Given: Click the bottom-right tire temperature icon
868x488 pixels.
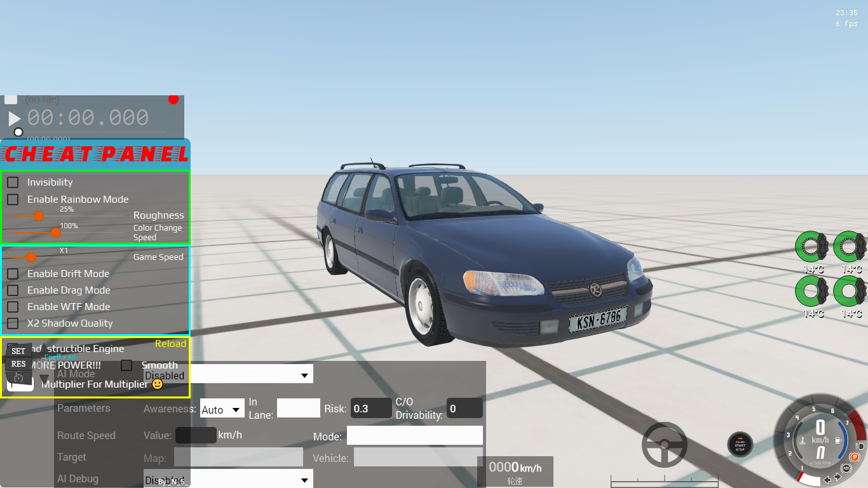Looking at the screenshot, I should tap(850, 292).
